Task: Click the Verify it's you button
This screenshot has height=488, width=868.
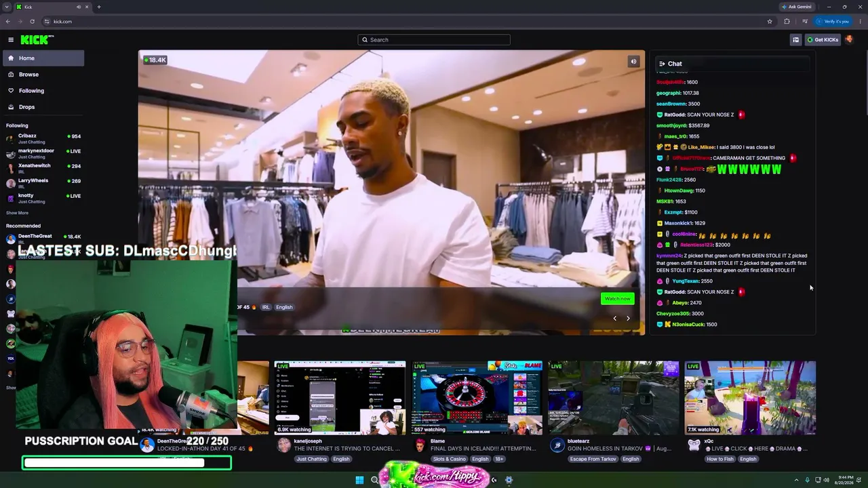Action: pos(833,21)
